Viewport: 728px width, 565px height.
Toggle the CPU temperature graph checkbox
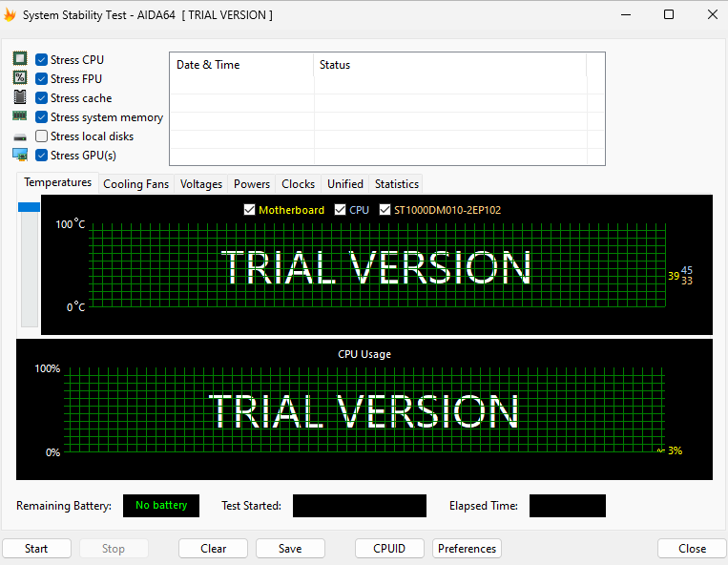[x=340, y=210]
